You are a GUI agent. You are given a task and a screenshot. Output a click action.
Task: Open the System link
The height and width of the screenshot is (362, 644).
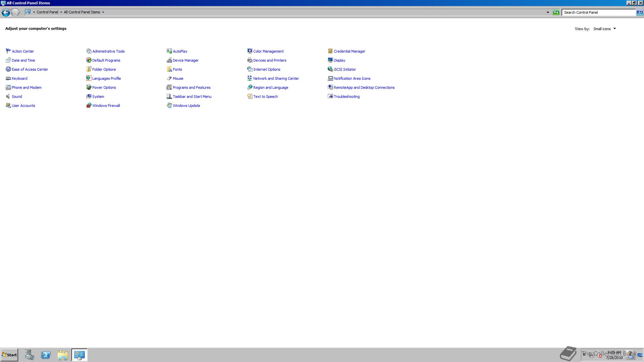pos(98,97)
